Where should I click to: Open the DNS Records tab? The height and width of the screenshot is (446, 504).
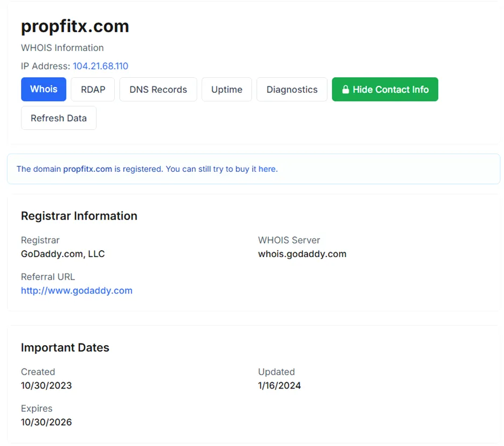[x=158, y=89]
